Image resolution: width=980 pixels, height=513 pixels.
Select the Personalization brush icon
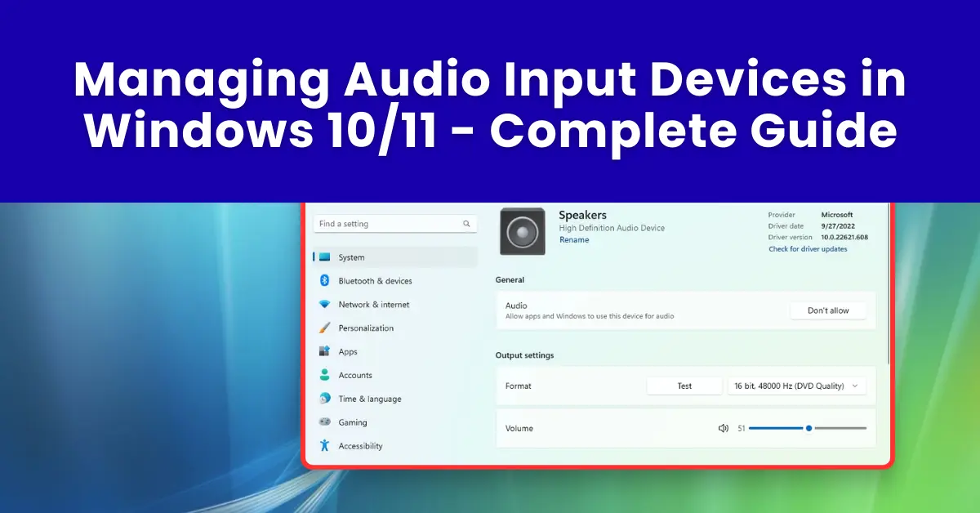326,328
